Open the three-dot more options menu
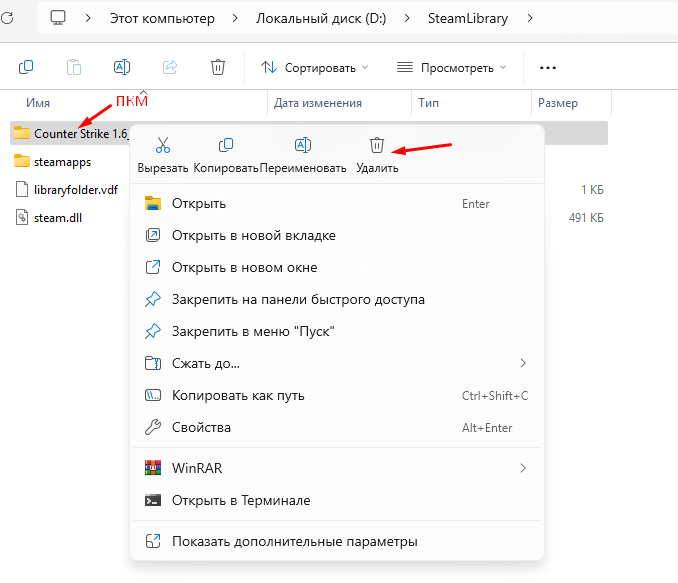The height and width of the screenshot is (583, 678). (x=548, y=68)
